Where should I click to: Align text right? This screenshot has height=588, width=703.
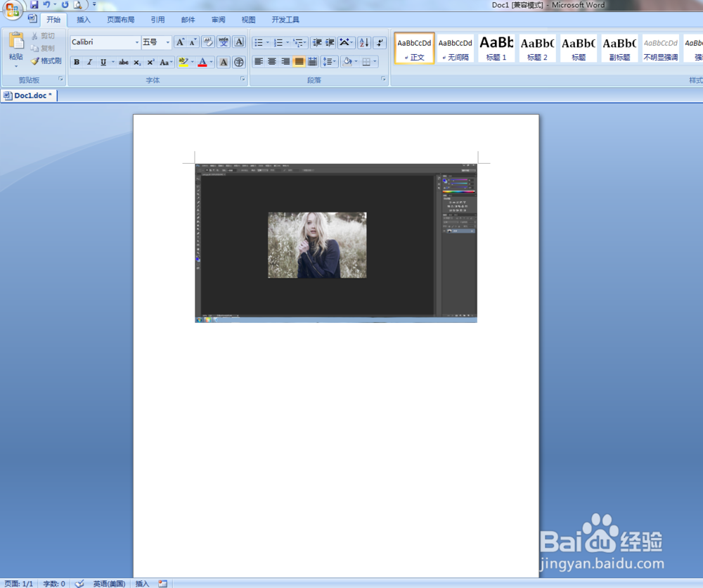click(285, 62)
